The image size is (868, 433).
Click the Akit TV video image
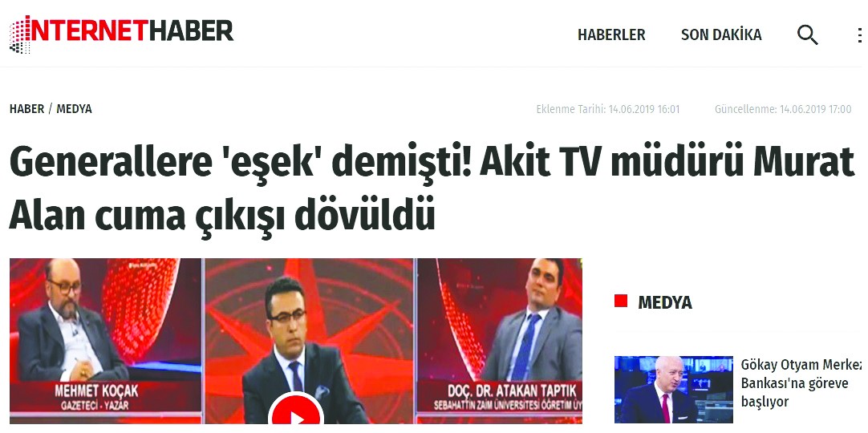[295, 342]
